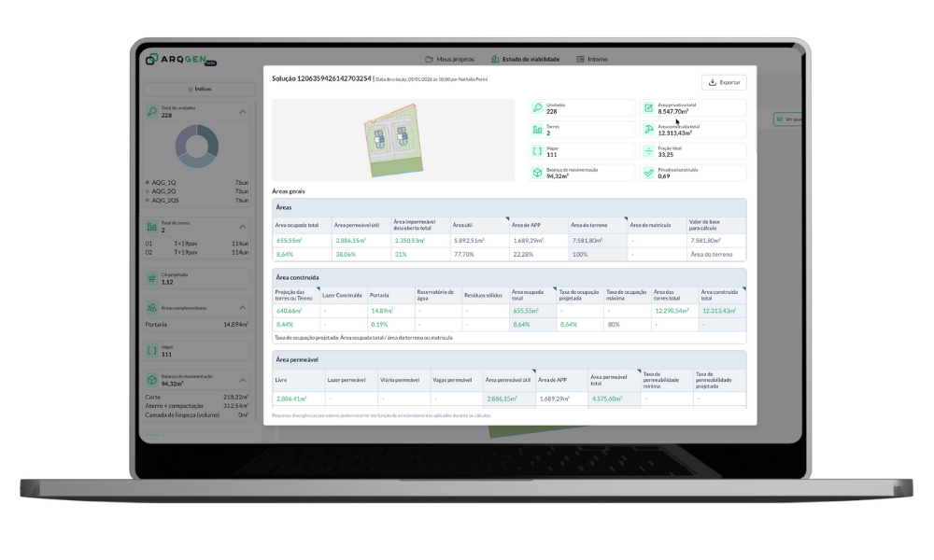Viewport: 934px width, 560px height.
Task: Click the checkmark icon for Privativa/construída
Action: pos(648,173)
